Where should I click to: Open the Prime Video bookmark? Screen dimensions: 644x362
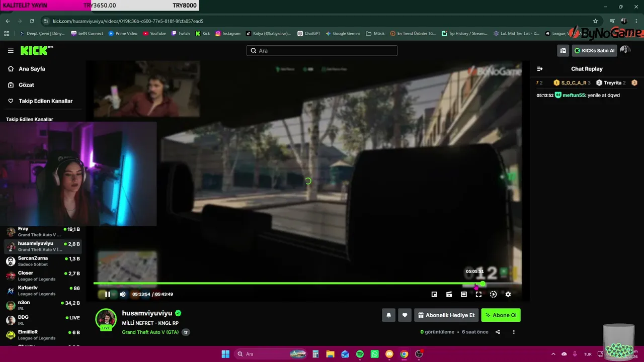(123, 34)
